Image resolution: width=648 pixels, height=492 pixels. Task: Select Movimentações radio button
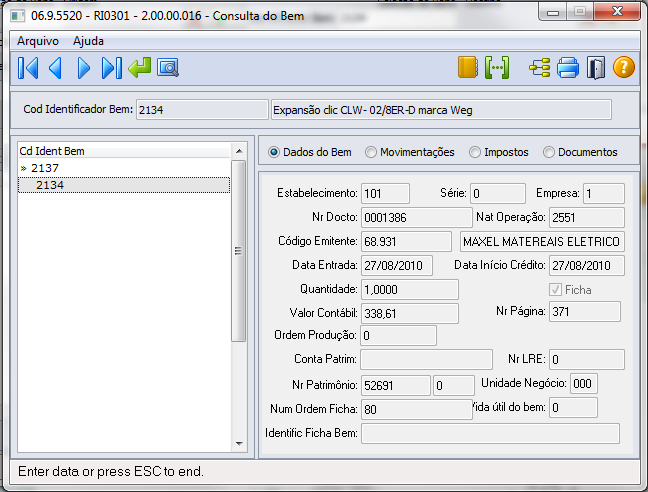pos(371,152)
